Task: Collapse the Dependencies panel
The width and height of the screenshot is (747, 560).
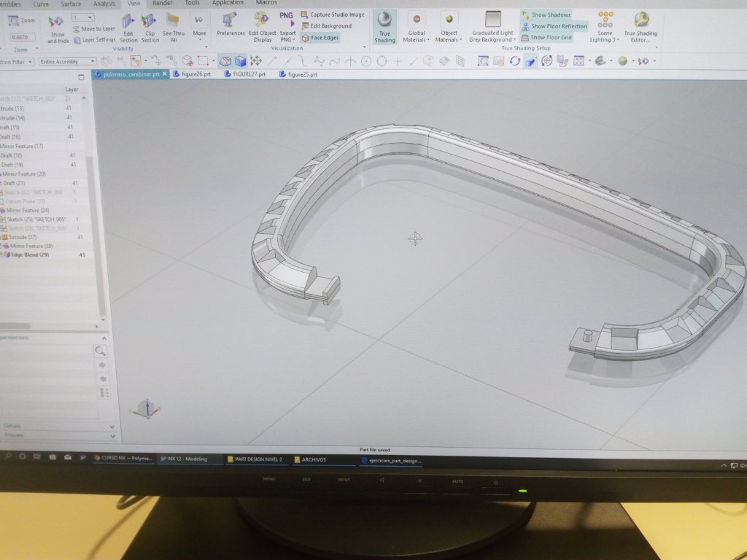Action: (104, 338)
